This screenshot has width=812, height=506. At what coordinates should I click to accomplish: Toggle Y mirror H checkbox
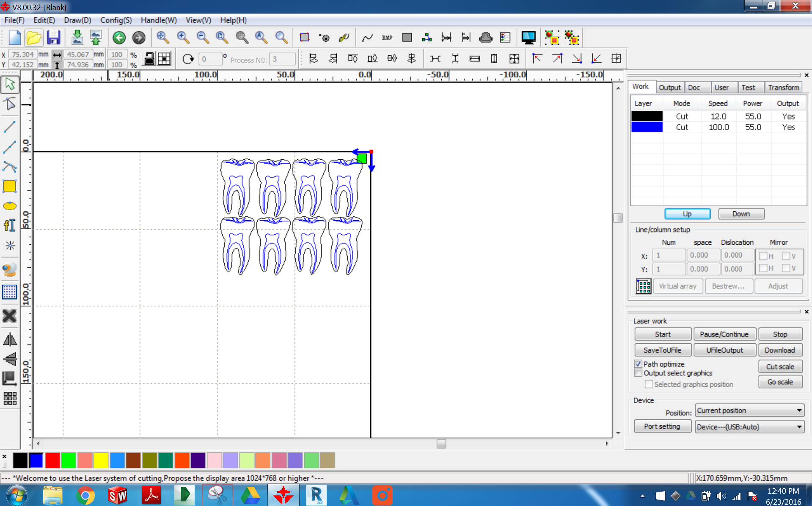pyautogui.click(x=763, y=268)
